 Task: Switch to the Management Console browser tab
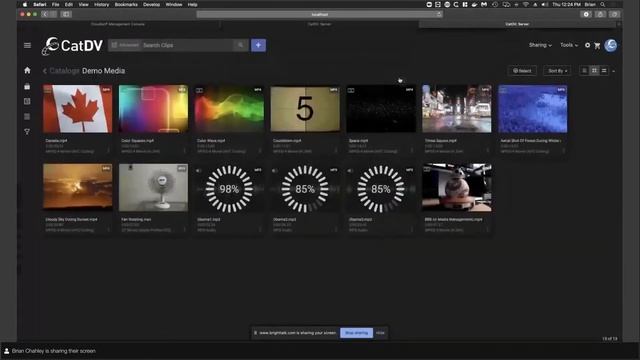click(x=118, y=24)
